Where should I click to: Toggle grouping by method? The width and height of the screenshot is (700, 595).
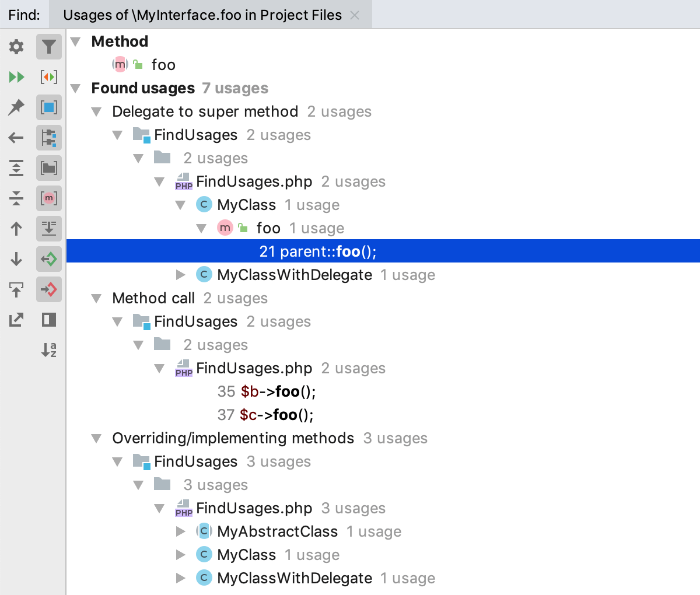(48, 198)
